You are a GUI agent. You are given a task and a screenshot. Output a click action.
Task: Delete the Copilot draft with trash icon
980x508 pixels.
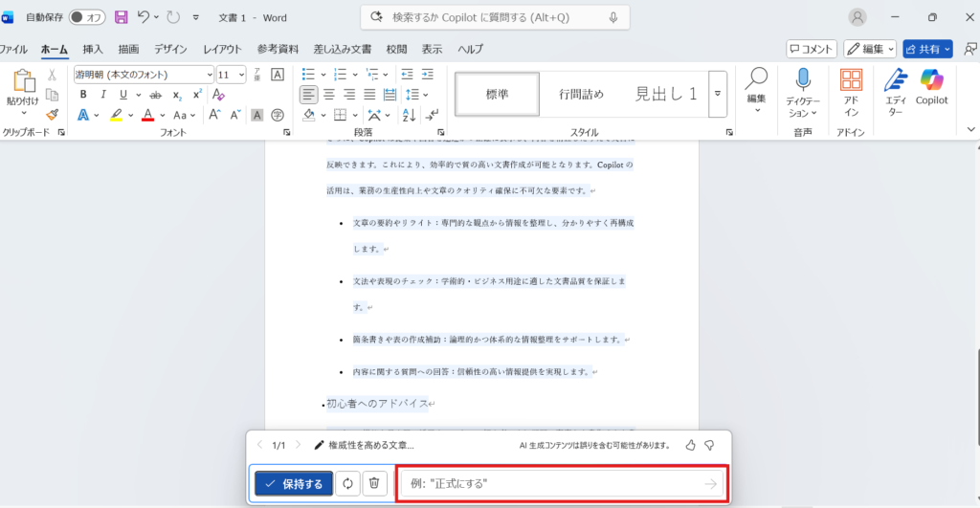coord(374,484)
